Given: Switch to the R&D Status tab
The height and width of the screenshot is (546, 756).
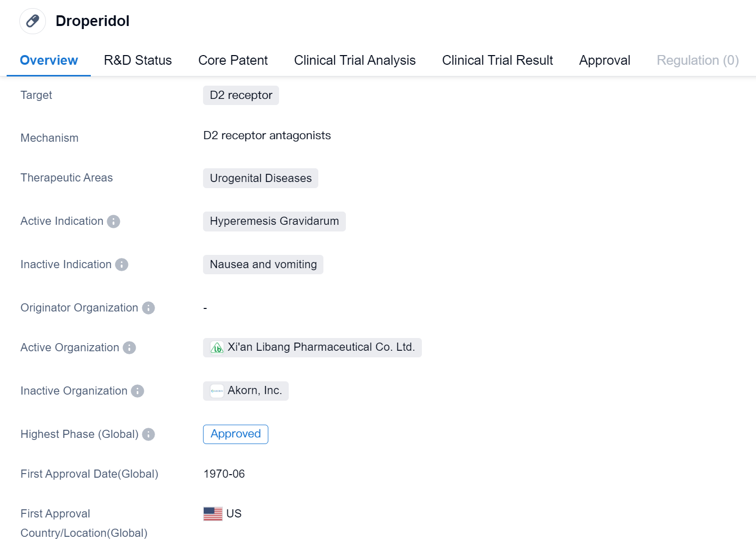Looking at the screenshot, I should point(138,60).
